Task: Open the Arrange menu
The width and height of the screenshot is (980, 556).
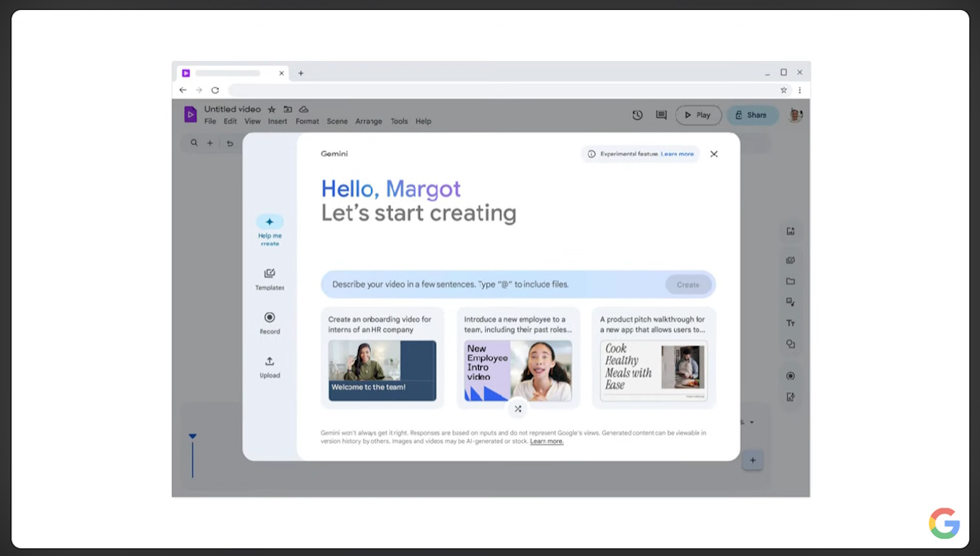Action: [x=369, y=121]
